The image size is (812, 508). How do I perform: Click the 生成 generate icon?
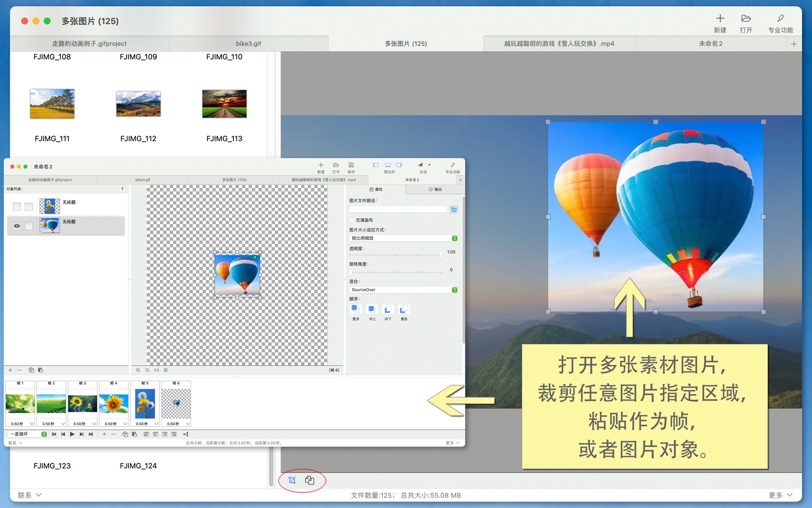(x=421, y=166)
